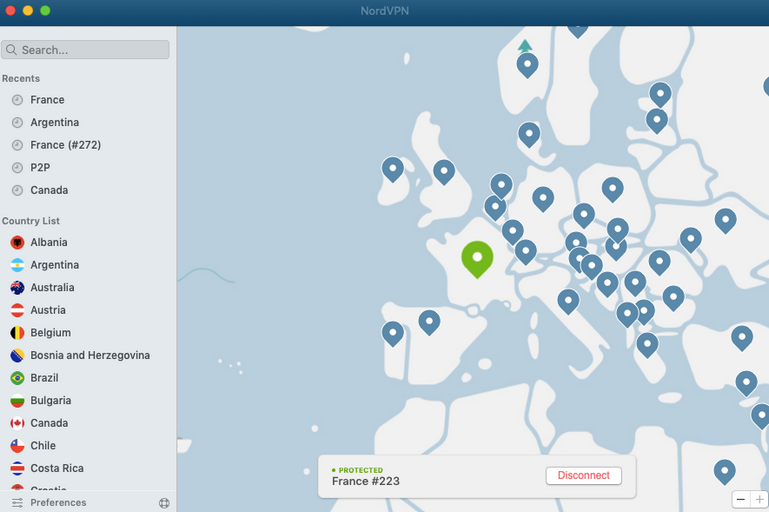
Task: Click the teal off-screen arrow above Norway
Action: coord(525,46)
